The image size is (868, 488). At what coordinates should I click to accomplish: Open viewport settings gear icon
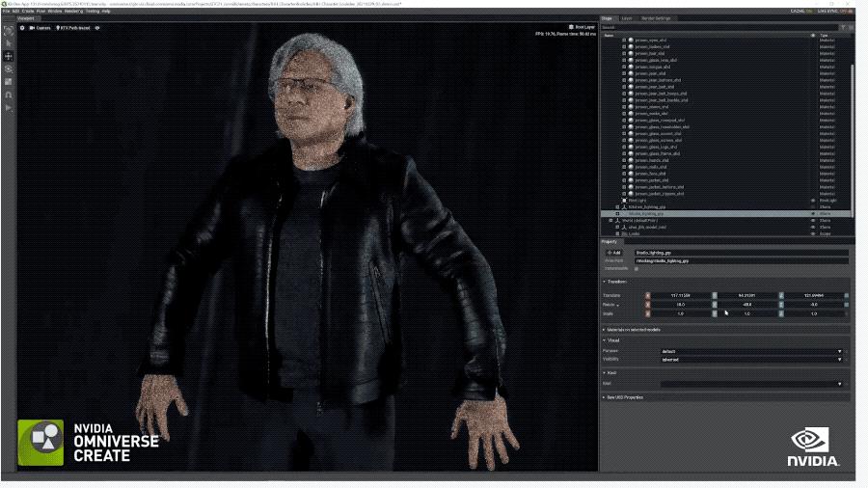pos(22,28)
